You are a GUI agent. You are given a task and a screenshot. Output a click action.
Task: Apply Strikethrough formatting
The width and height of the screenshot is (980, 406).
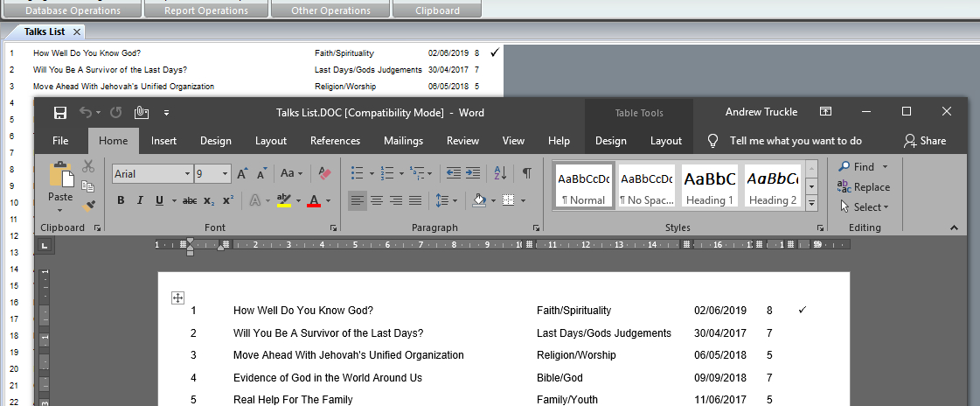(190, 200)
